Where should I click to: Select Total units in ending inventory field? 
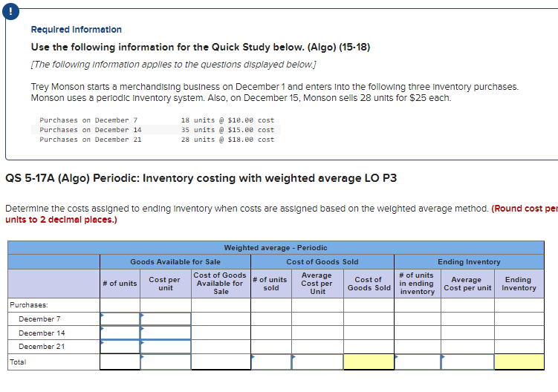(418, 362)
